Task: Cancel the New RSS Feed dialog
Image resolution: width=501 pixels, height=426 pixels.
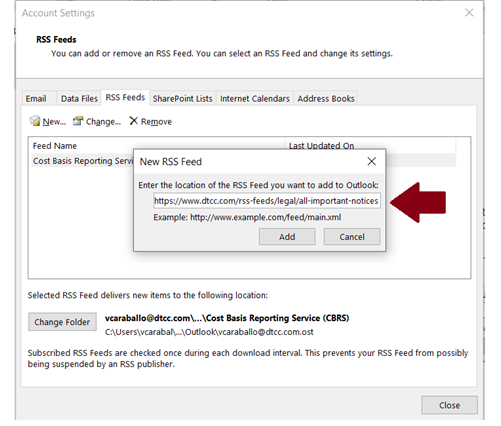Action: [352, 237]
